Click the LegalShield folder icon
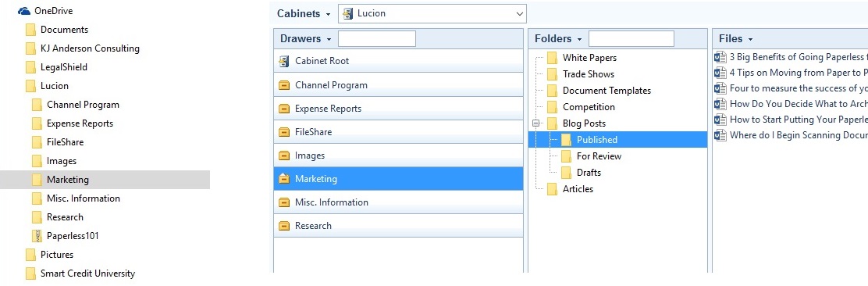The width and height of the screenshot is (868, 286). tap(30, 68)
